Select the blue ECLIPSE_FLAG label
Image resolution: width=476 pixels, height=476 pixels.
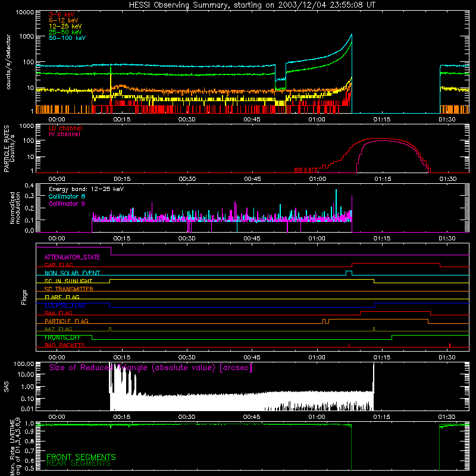point(65,305)
